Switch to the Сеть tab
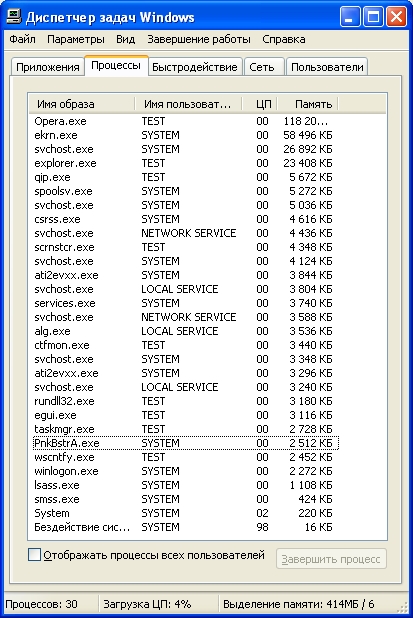The height and width of the screenshot is (618, 413). tap(264, 67)
